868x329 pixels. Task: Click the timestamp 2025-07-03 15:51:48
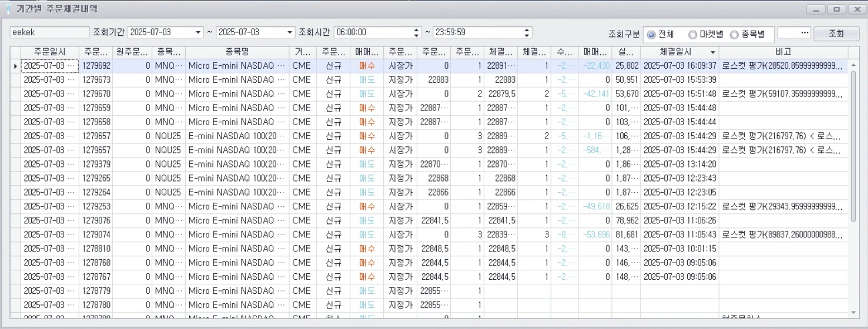click(680, 94)
